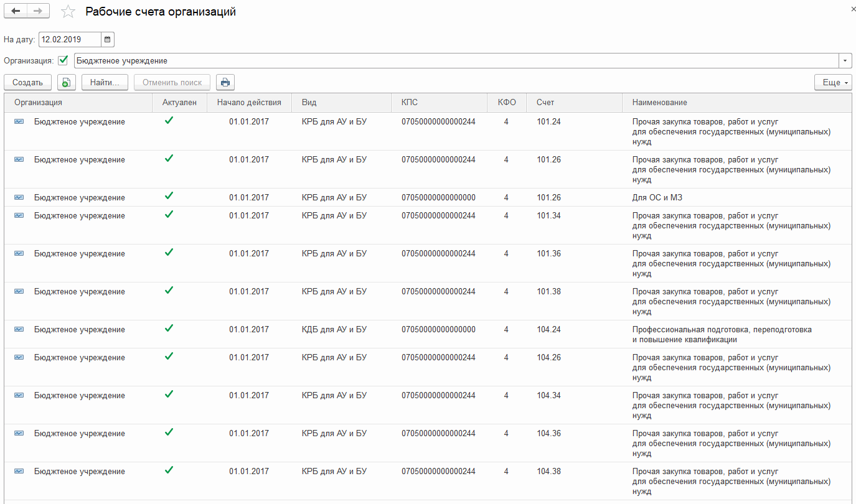The image size is (856, 504).
Task: Select Бюджетное учреждение cell in row 104.34
Action: [80, 396]
